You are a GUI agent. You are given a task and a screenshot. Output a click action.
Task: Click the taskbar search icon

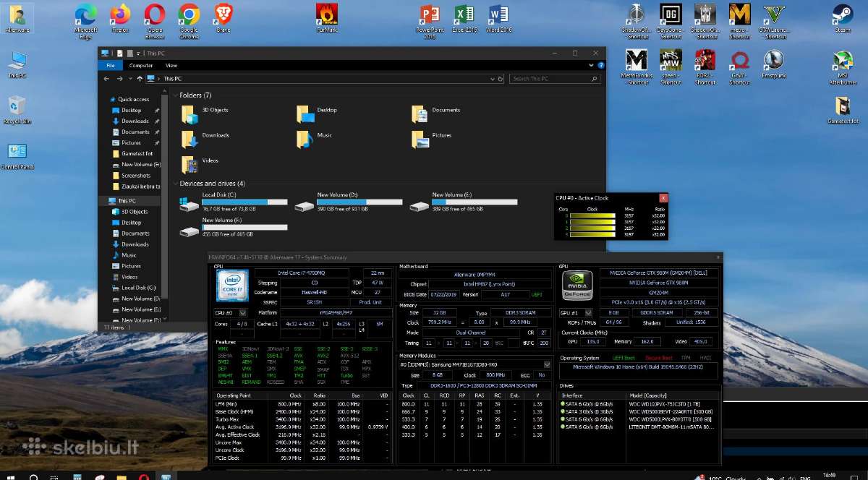coord(34,476)
